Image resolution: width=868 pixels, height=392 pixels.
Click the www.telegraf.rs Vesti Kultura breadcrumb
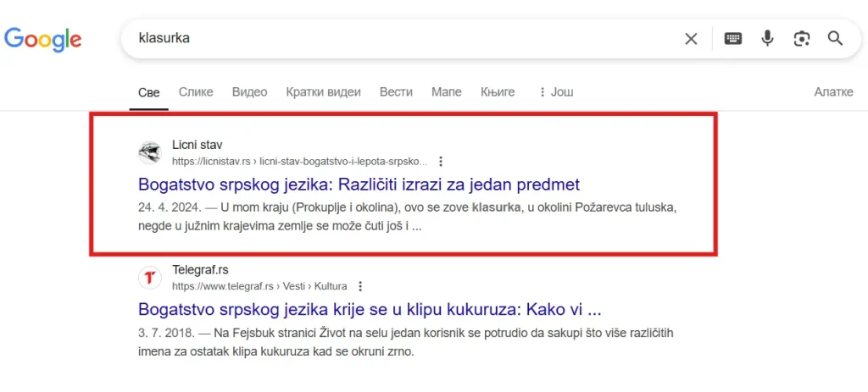point(259,286)
